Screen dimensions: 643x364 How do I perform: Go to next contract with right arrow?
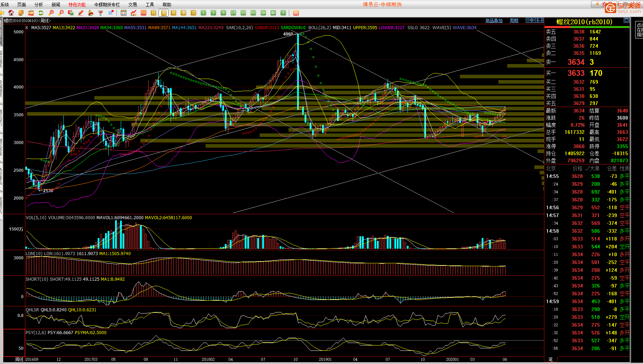tap(535, 20)
